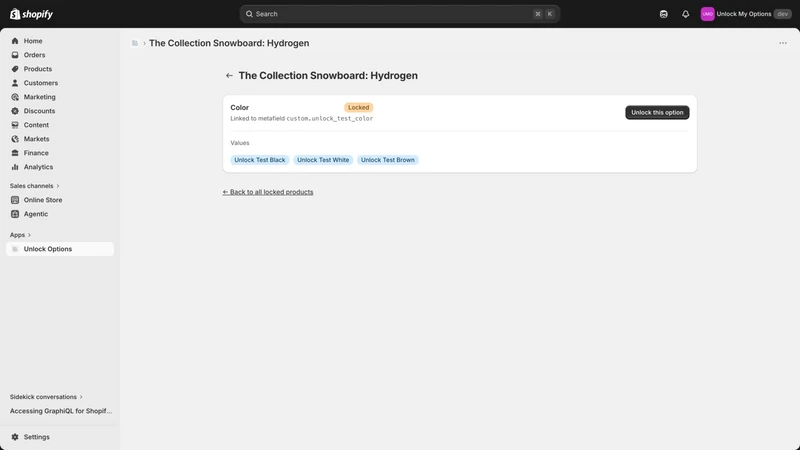Open the Unlock My Options store account menu
Image resolution: width=800 pixels, height=450 pixels.
[745, 14]
